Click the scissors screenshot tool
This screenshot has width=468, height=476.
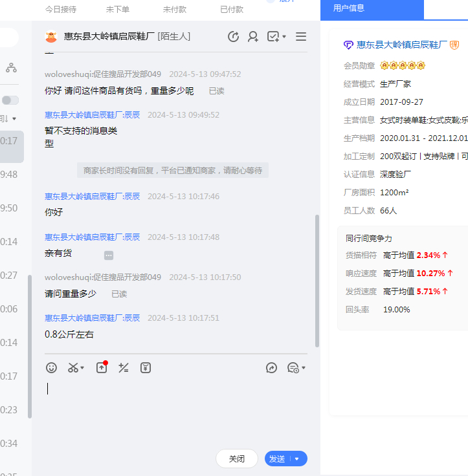click(73, 367)
